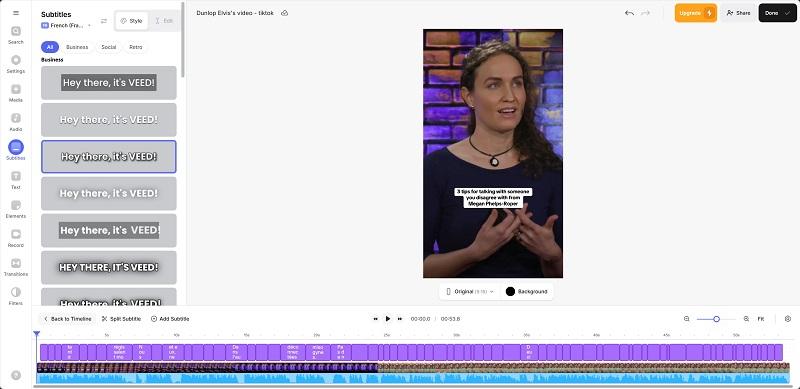Select the Business style filter
Screen dimensions: 800x389
click(x=77, y=47)
